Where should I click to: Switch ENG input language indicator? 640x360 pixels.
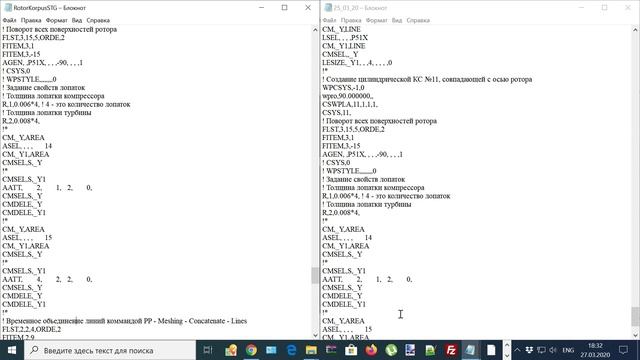[x=568, y=350]
